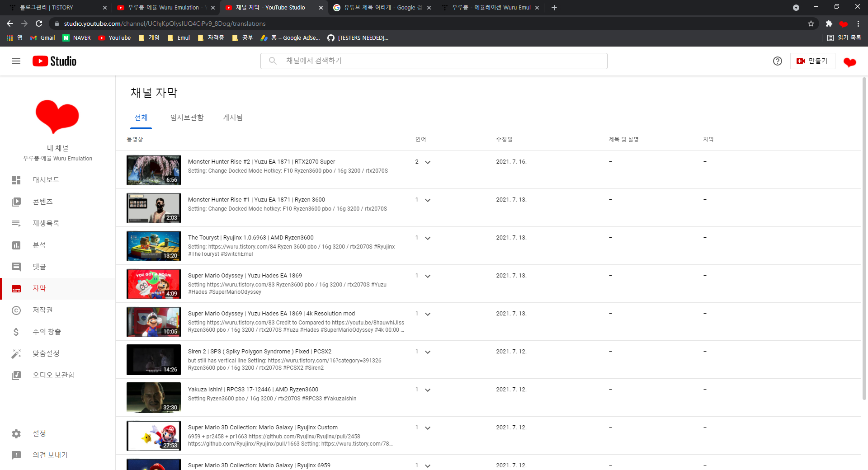The width and height of the screenshot is (868, 470).
Task: Switch to the Drafts (임시보관함) tab
Action: click(187, 117)
